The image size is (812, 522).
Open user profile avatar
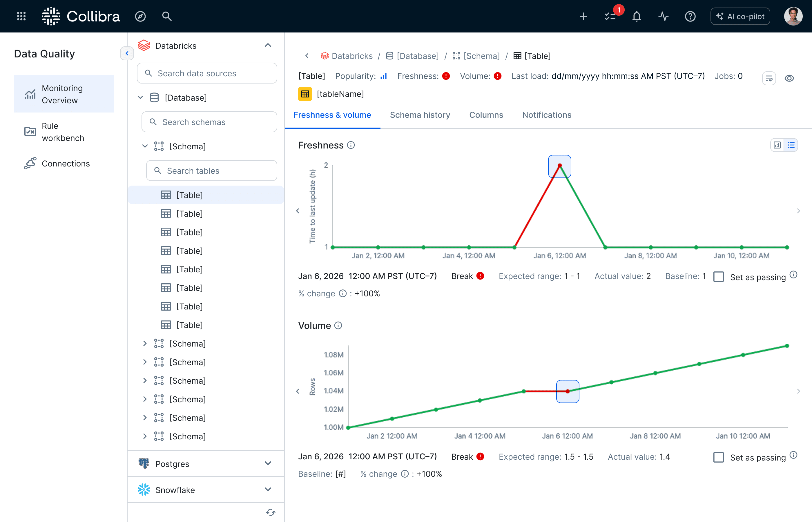point(793,16)
